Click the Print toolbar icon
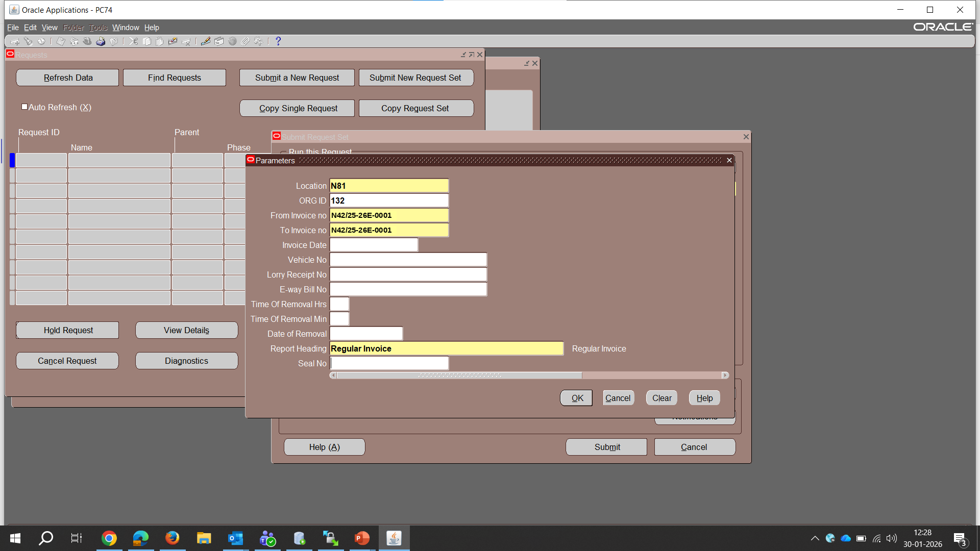The image size is (980, 551). click(x=101, y=41)
